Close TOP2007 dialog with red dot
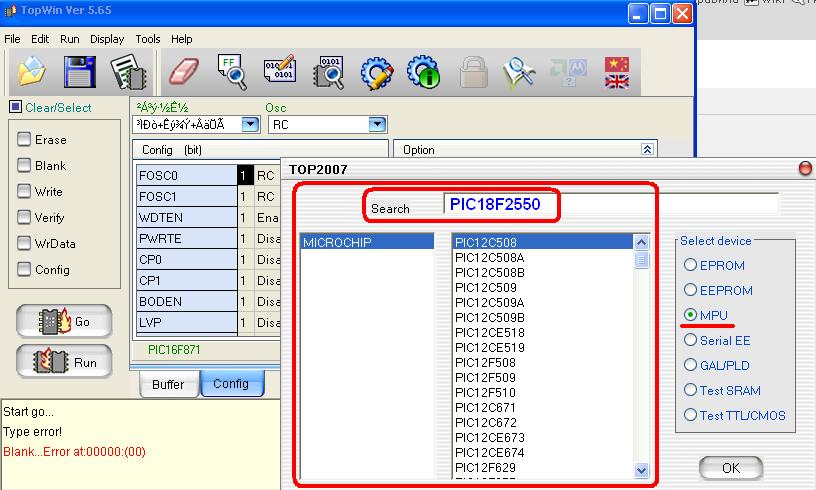This screenshot has height=490, width=816. click(805, 168)
